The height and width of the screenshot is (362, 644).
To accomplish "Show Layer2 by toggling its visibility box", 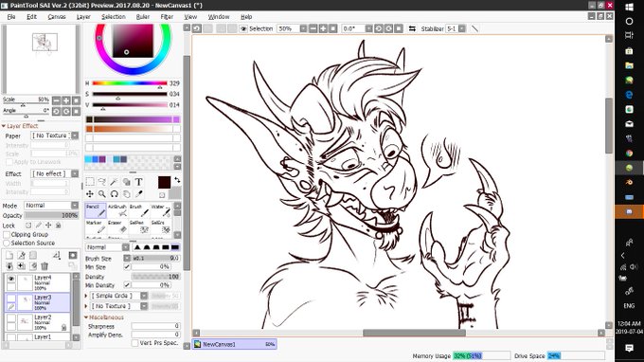I will tap(11, 318).
